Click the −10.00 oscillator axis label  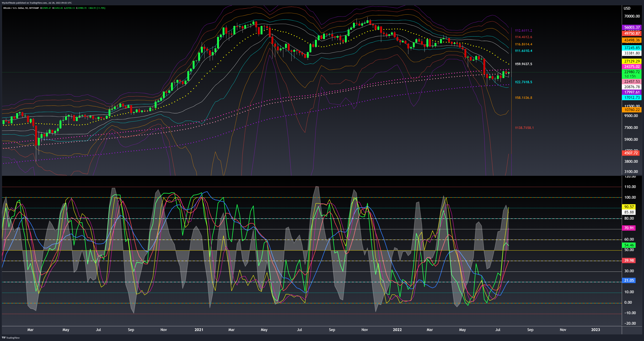pyautogui.click(x=630, y=313)
